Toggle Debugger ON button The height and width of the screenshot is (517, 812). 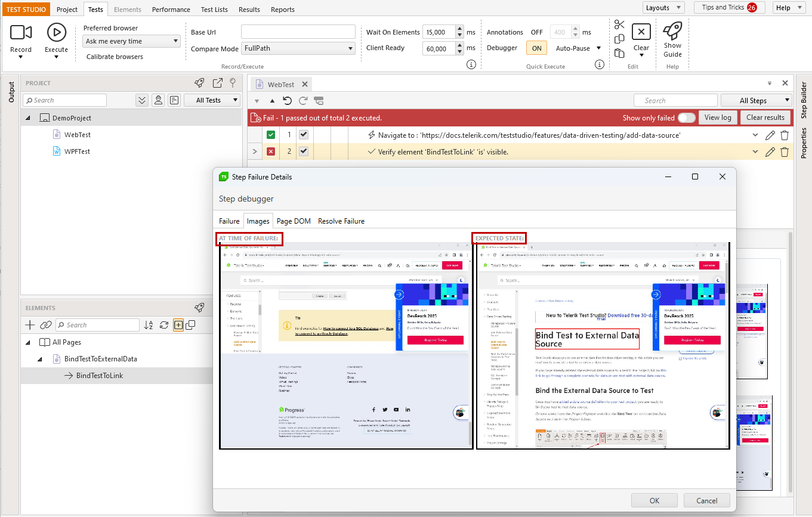(536, 48)
